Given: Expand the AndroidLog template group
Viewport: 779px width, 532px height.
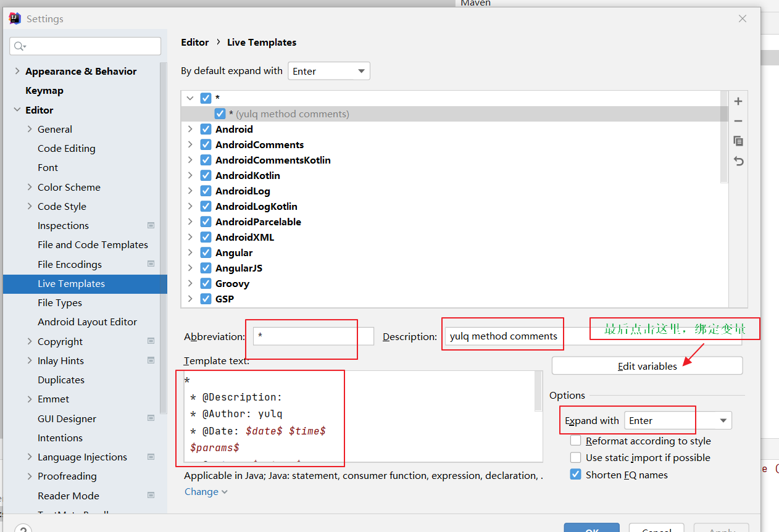Looking at the screenshot, I should tap(190, 191).
